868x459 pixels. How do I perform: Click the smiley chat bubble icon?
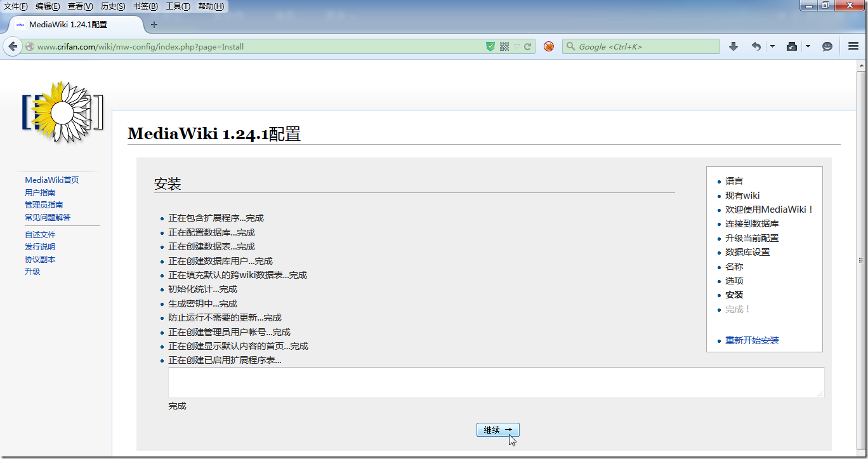[827, 46]
